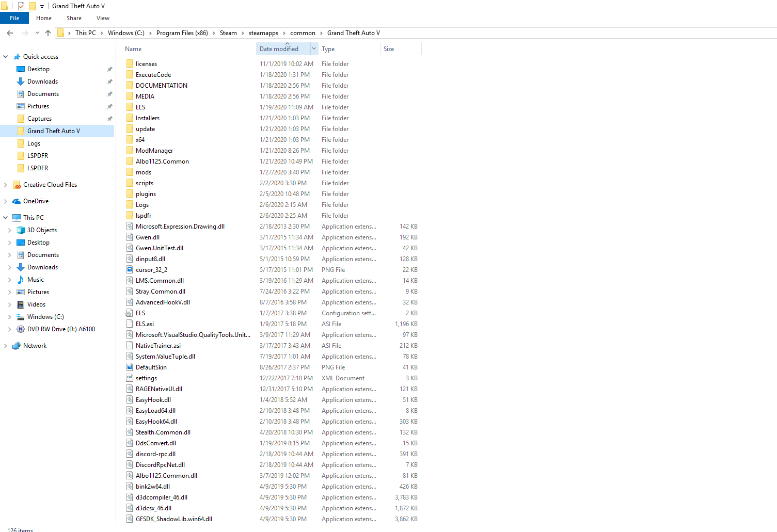
Task: Click the ELS.asi file icon
Action: (130, 324)
